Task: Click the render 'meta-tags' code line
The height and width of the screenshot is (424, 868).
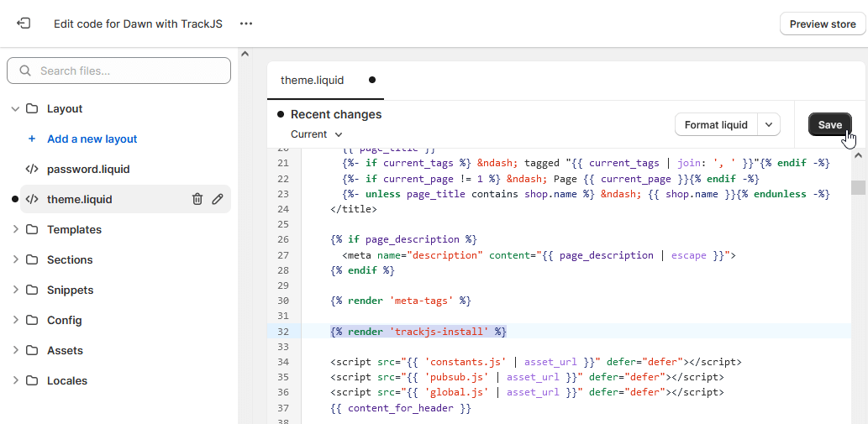Action: (400, 301)
